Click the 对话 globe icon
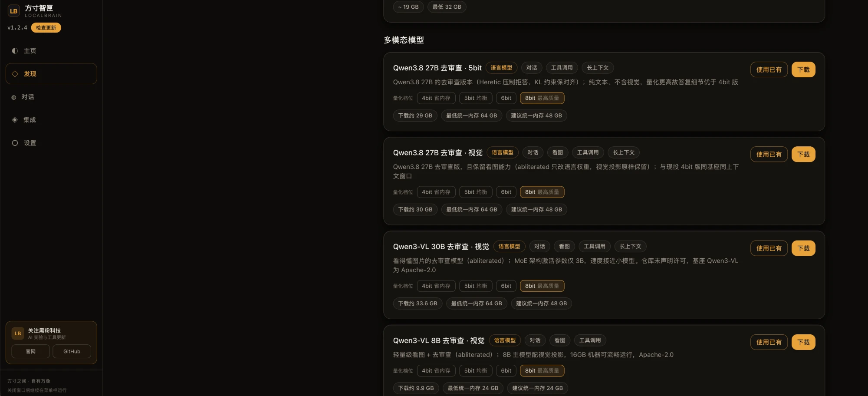 (13, 97)
